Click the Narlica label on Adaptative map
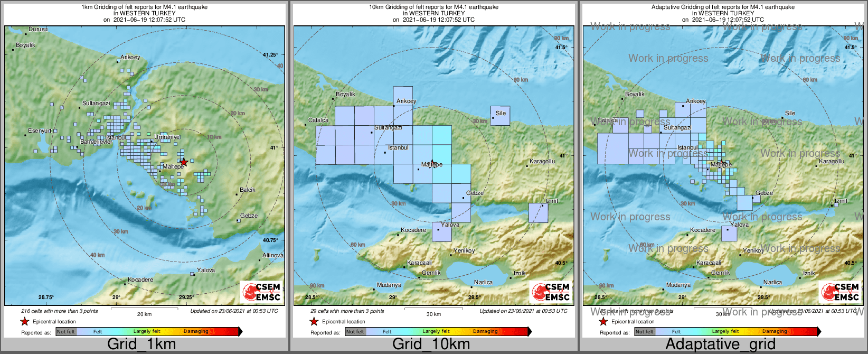The width and height of the screenshot is (868, 354). (x=772, y=282)
